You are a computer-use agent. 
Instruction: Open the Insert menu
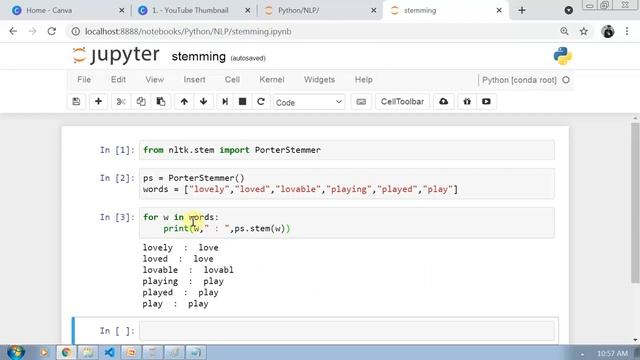click(x=194, y=80)
